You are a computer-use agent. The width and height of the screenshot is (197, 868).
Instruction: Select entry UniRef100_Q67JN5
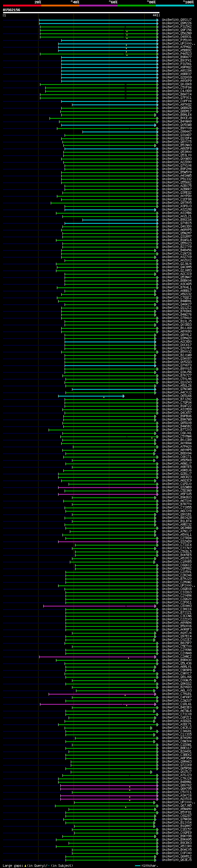176,806
